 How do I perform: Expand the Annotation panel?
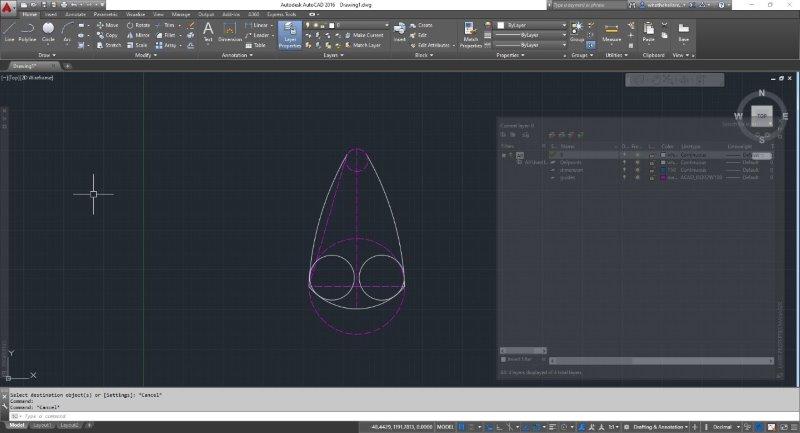(237, 55)
